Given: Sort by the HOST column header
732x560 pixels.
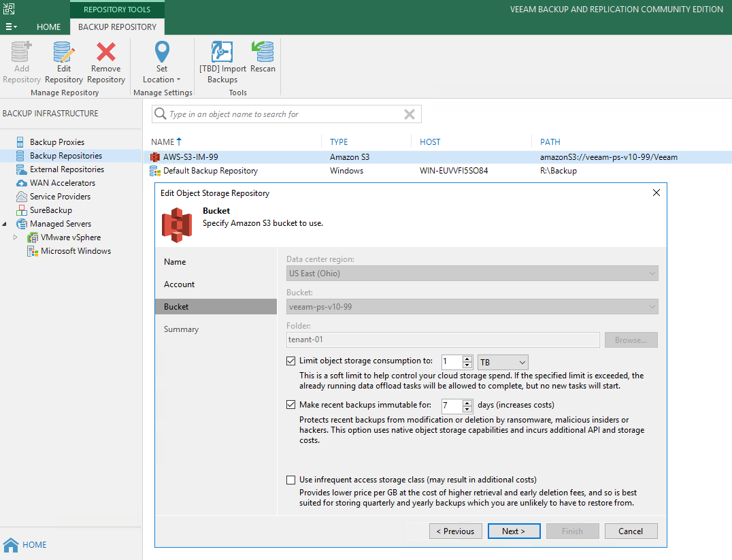Looking at the screenshot, I should [430, 142].
